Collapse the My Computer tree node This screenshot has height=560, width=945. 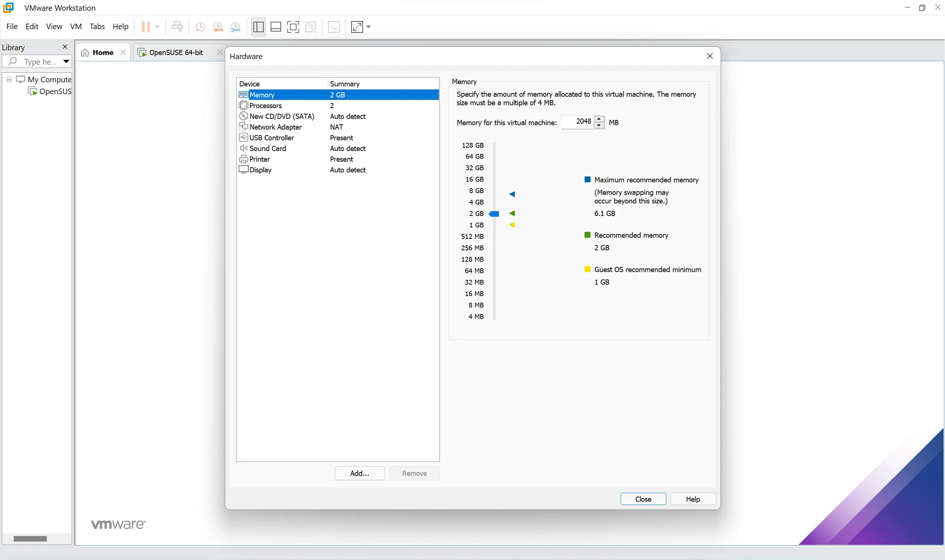[x=9, y=79]
